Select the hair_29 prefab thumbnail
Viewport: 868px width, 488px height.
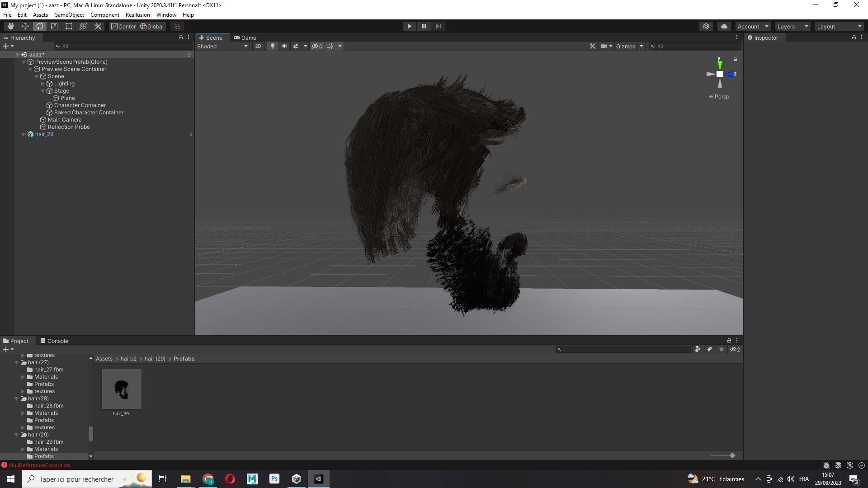click(x=121, y=389)
